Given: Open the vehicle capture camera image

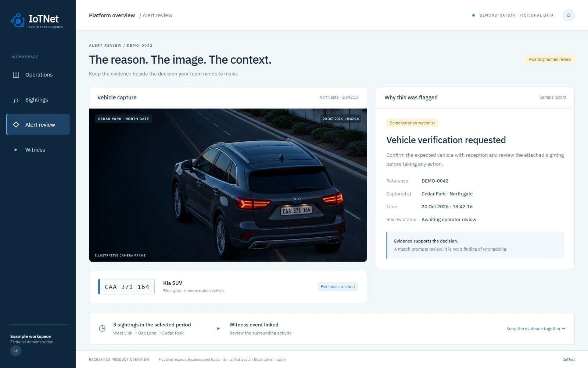Looking at the screenshot, I should (228, 185).
